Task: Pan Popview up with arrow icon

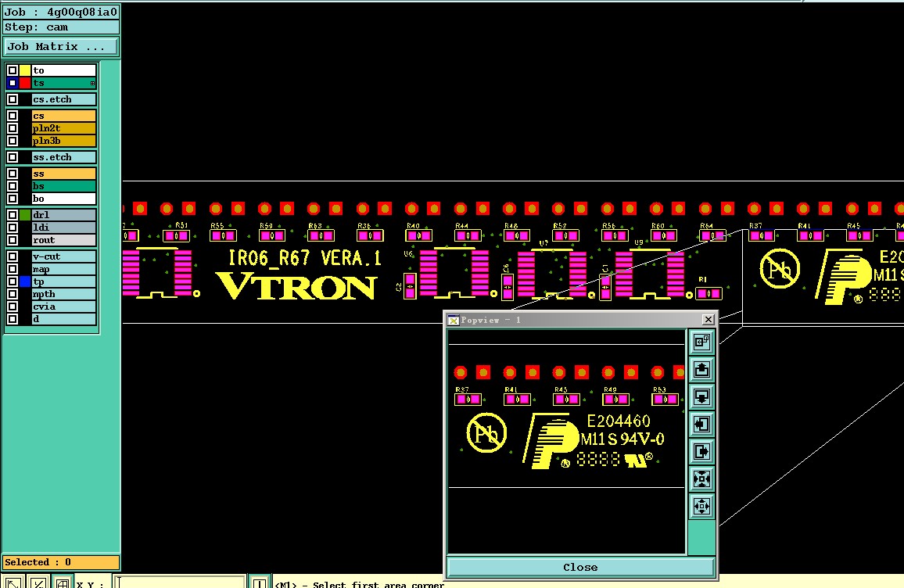Action: coord(701,370)
